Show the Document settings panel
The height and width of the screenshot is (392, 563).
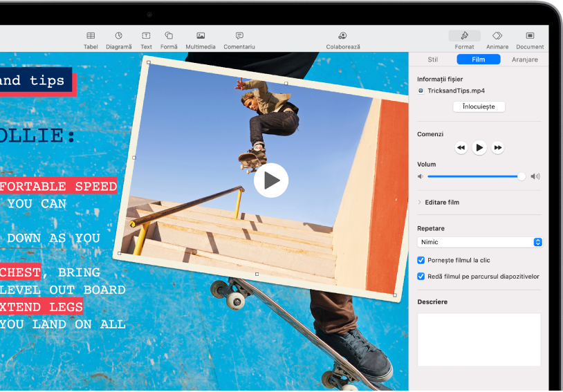(530, 36)
